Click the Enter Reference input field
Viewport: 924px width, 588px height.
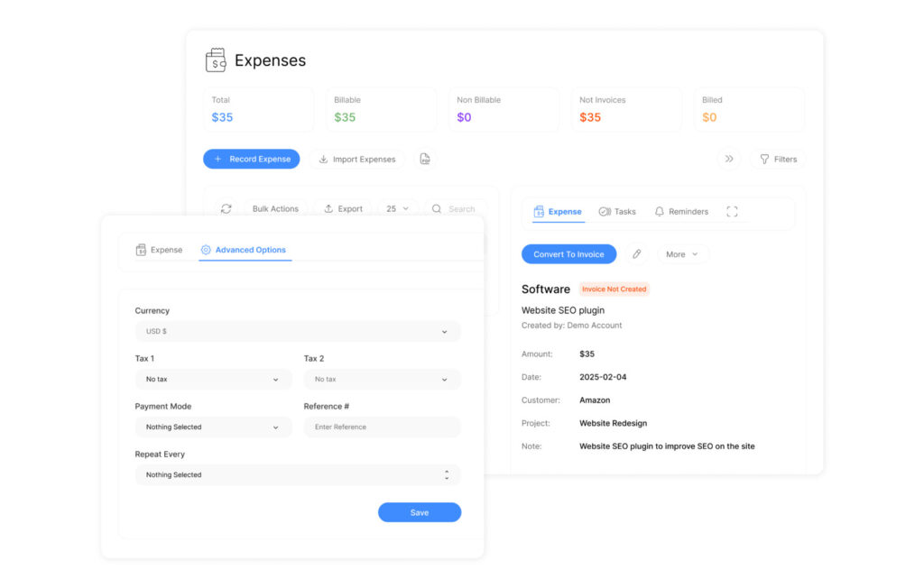[x=382, y=427]
